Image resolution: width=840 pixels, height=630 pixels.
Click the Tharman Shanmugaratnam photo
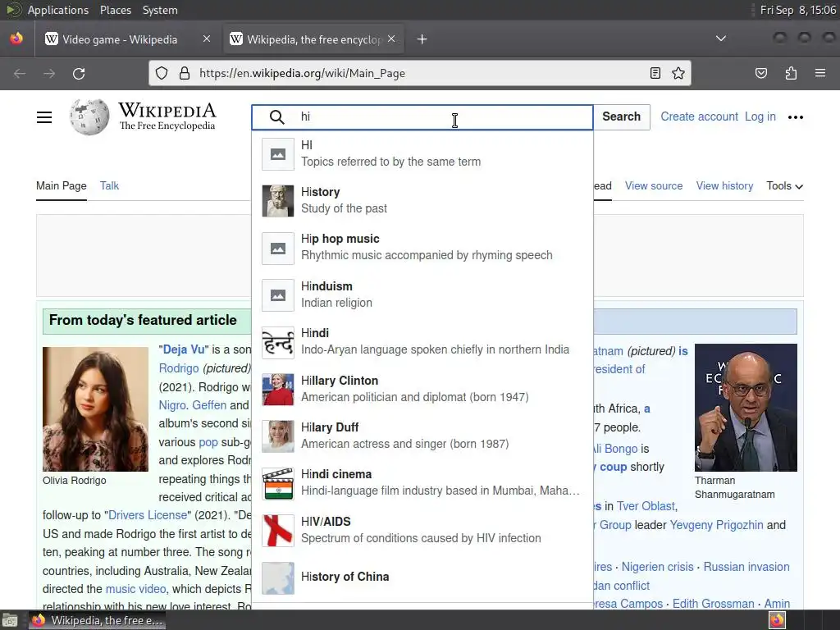[x=746, y=408]
